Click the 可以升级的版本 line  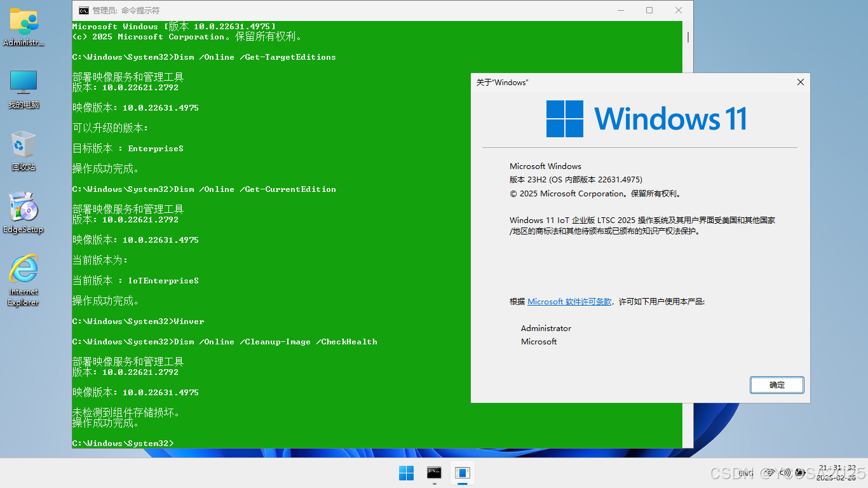point(110,128)
